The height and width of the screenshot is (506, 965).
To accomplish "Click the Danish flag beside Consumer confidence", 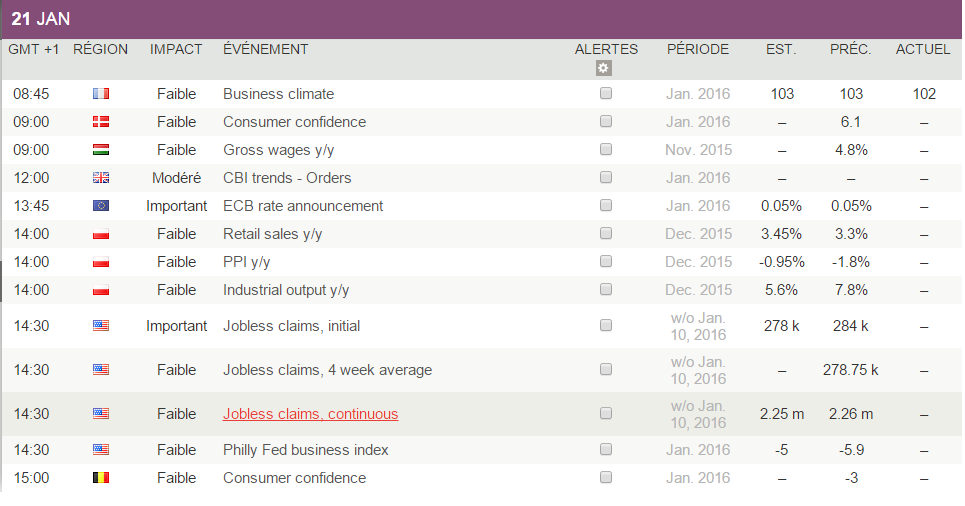I will 101,122.
